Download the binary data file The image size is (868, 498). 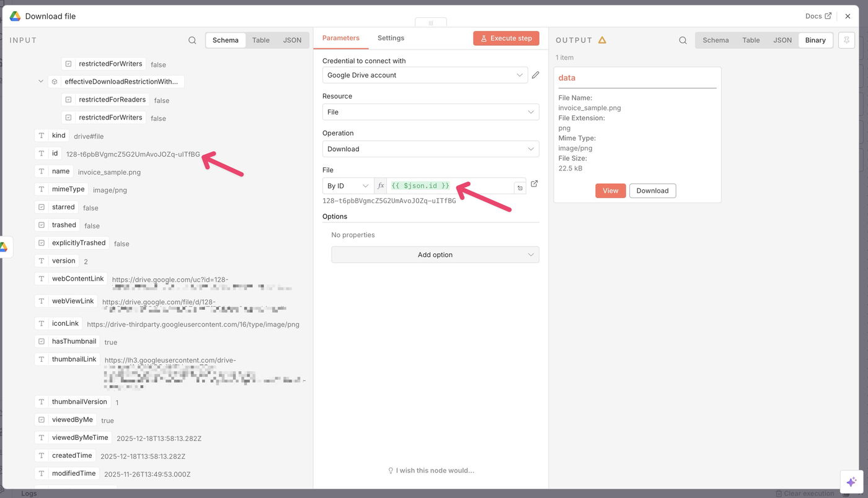(x=653, y=191)
